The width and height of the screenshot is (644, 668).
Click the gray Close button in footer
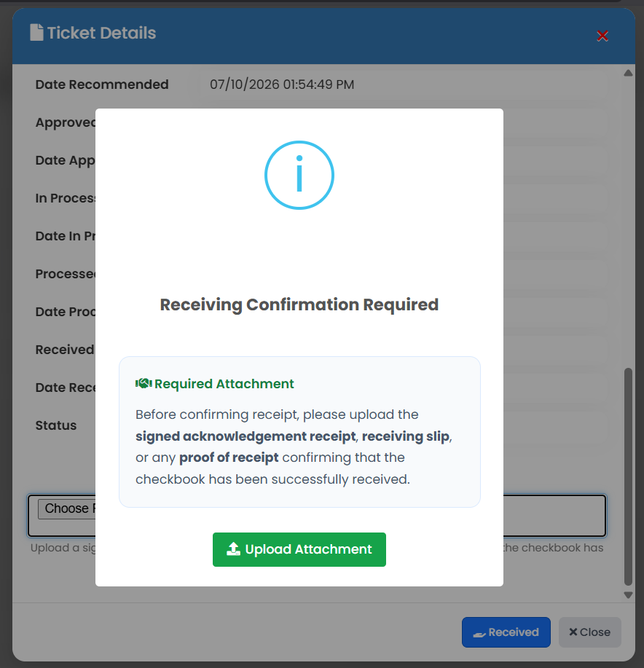[590, 632]
